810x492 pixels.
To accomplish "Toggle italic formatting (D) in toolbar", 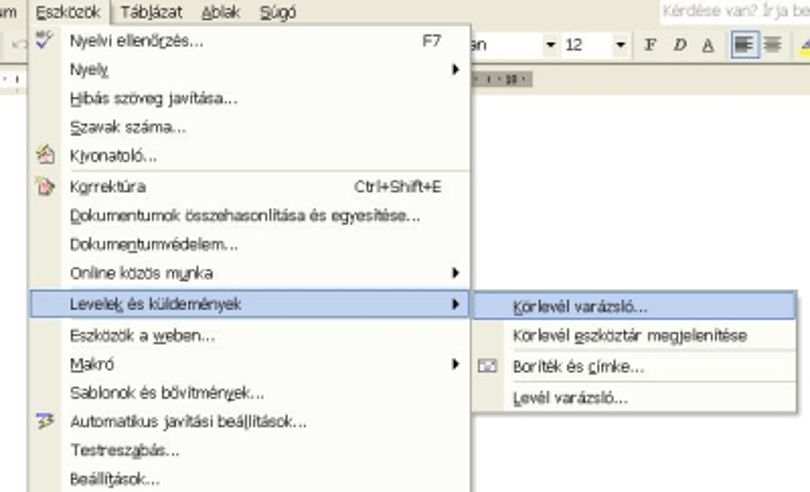I will point(680,45).
